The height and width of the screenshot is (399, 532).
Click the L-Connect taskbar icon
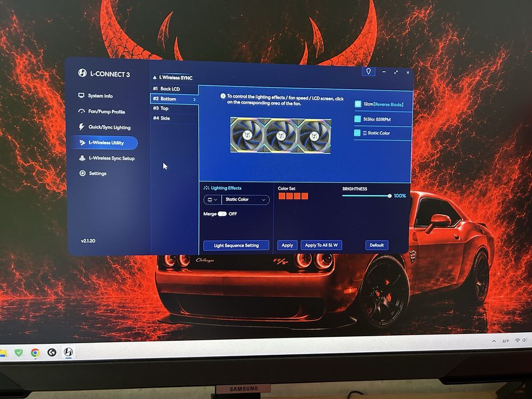click(x=68, y=352)
